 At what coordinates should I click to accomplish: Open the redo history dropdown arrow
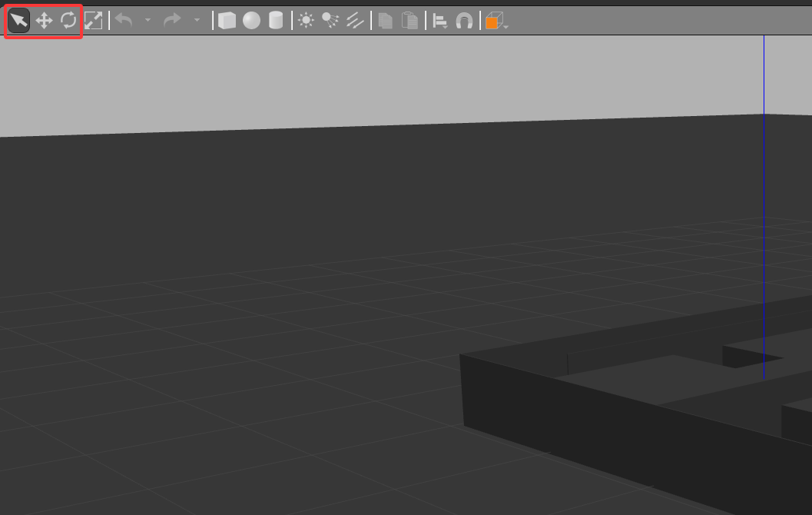coord(197,20)
